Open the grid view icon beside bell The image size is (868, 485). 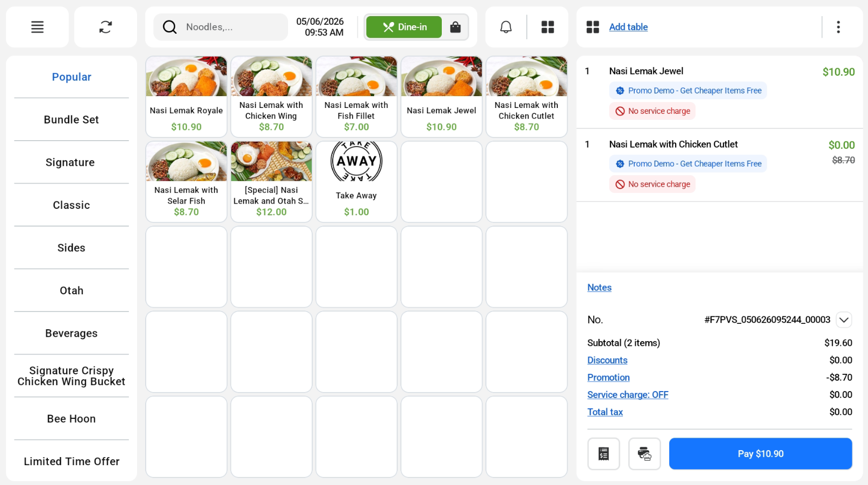pyautogui.click(x=547, y=27)
